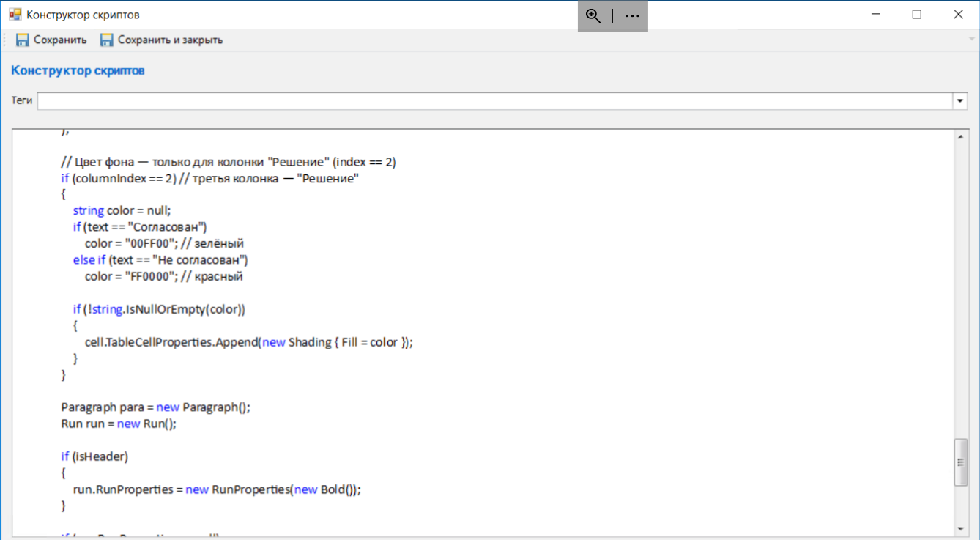Click the Save floppy disk icon
The image size is (980, 540).
point(23,40)
